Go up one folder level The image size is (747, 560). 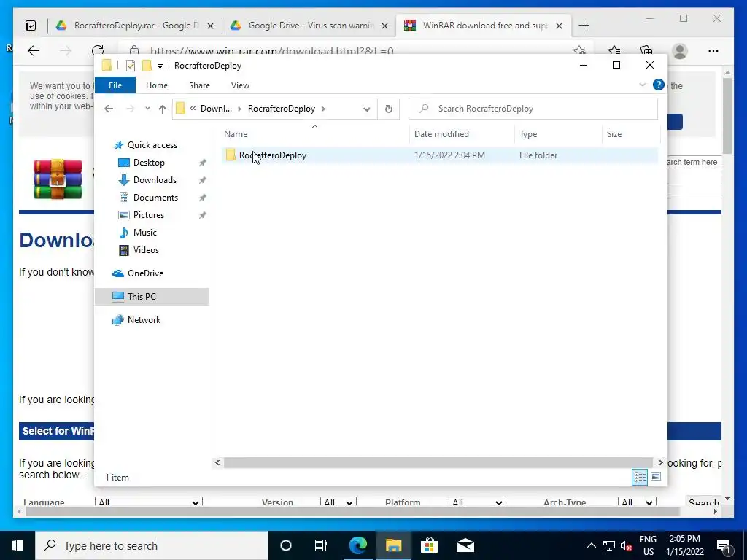[163, 109]
